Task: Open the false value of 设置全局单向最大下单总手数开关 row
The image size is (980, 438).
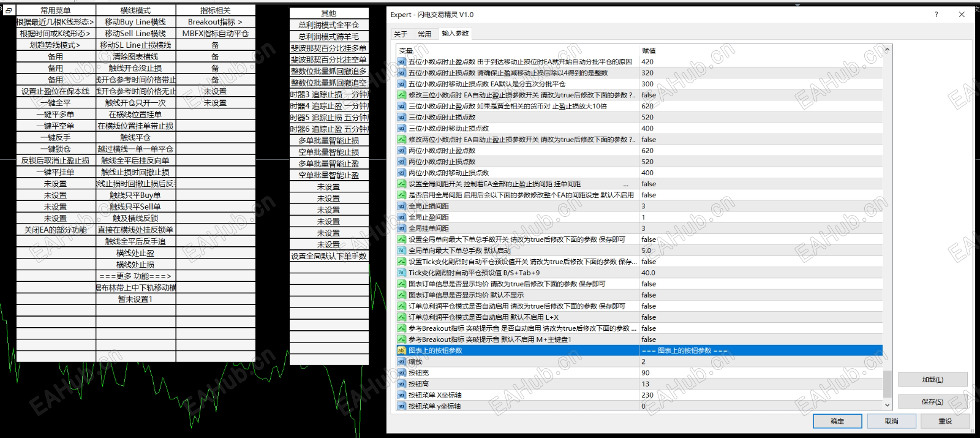Action: point(761,240)
